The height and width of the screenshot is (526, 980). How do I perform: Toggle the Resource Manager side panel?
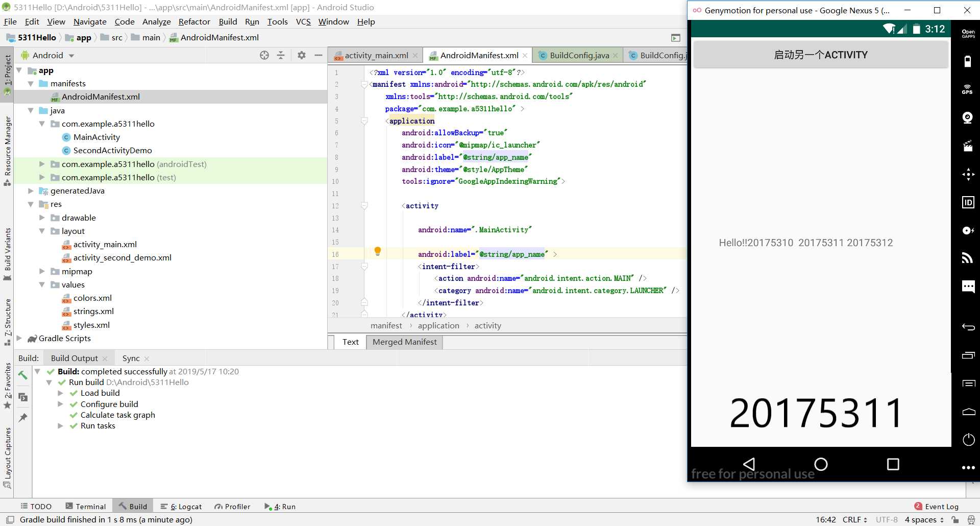click(8, 151)
